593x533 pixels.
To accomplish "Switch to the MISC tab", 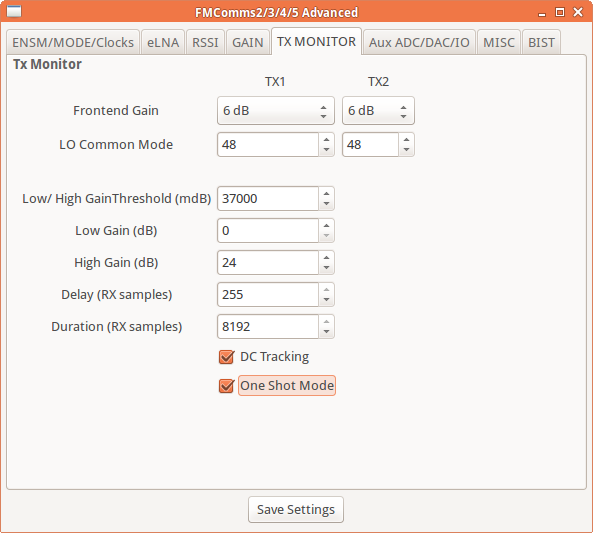I will coord(499,42).
